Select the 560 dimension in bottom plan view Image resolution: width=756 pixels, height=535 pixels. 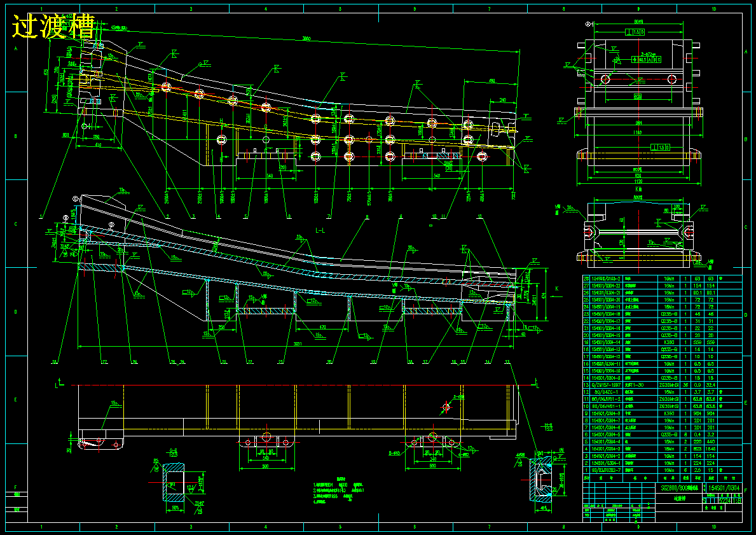(x=266, y=466)
